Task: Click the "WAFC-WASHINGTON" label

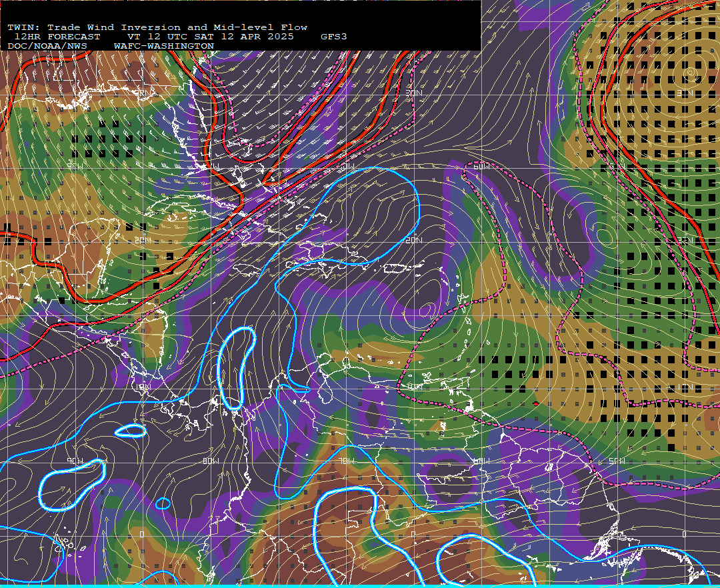Action: pyautogui.click(x=164, y=47)
